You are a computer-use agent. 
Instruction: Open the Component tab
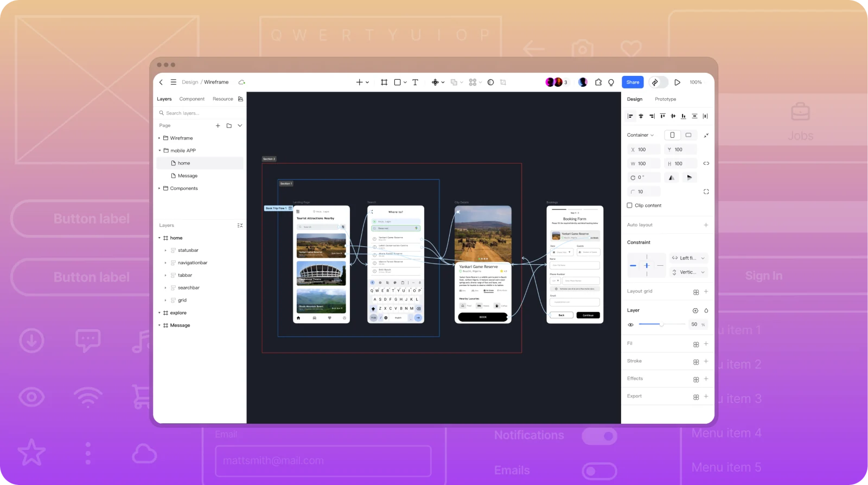click(x=192, y=99)
